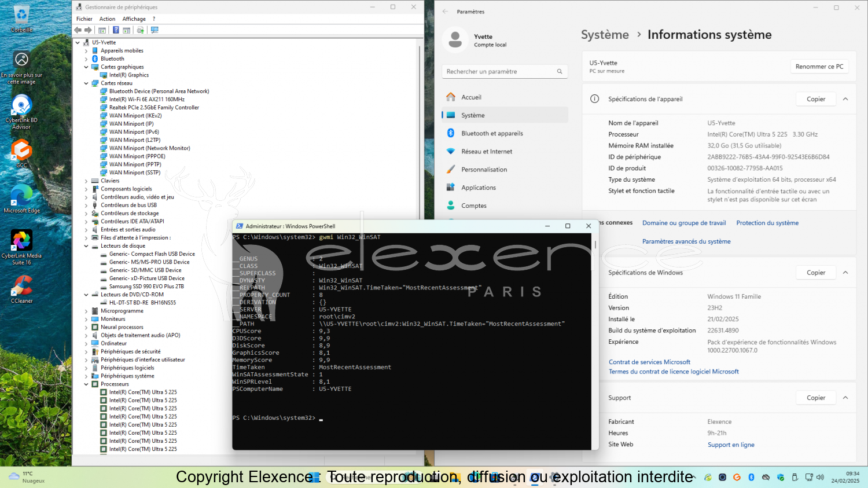Open the Domaine ou groupe de travail link
This screenshot has height=488, width=868.
[684, 223]
